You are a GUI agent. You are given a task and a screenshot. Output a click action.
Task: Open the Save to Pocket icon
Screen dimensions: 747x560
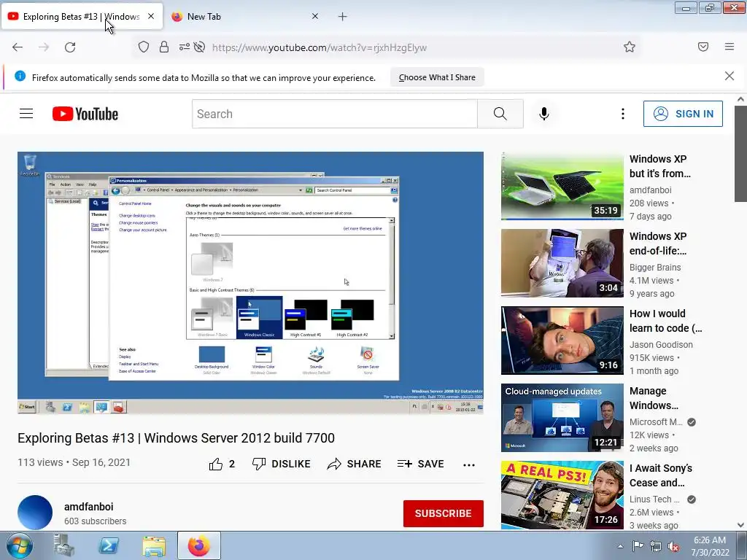pos(703,47)
